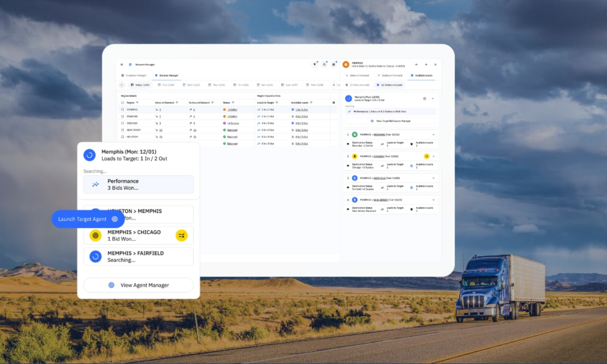Click the filter funnel icon in header
The width and height of the screenshot is (607, 364).
point(315,64)
